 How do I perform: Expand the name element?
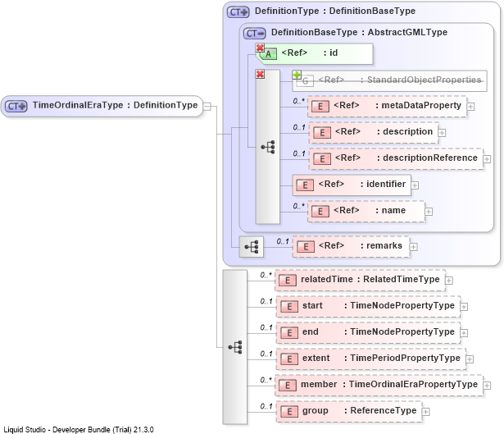coord(429,212)
